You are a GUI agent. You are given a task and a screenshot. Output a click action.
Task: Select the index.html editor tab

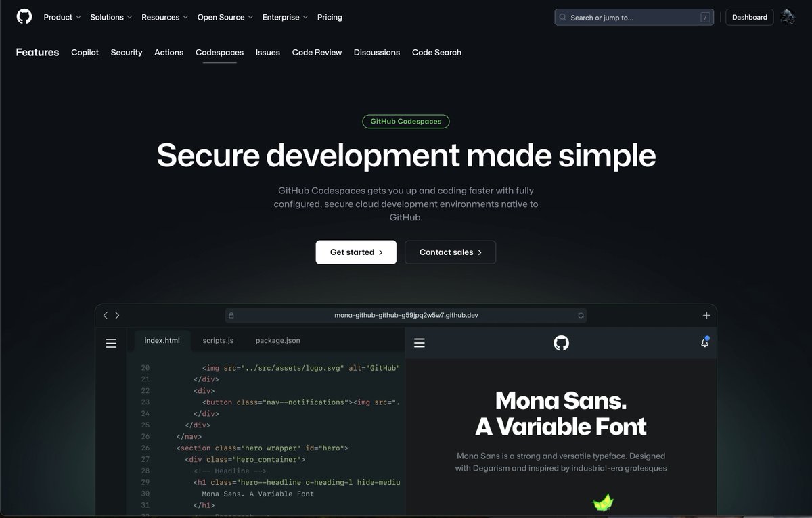coord(162,341)
